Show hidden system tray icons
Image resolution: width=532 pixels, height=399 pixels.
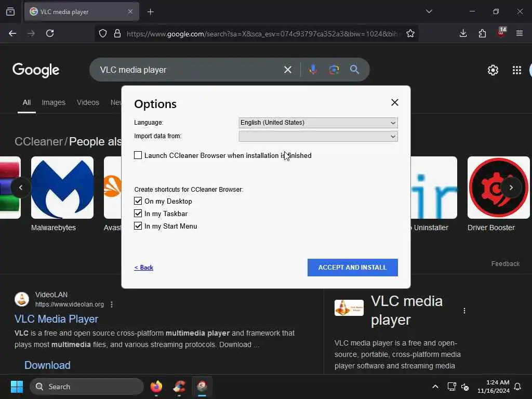435,387
